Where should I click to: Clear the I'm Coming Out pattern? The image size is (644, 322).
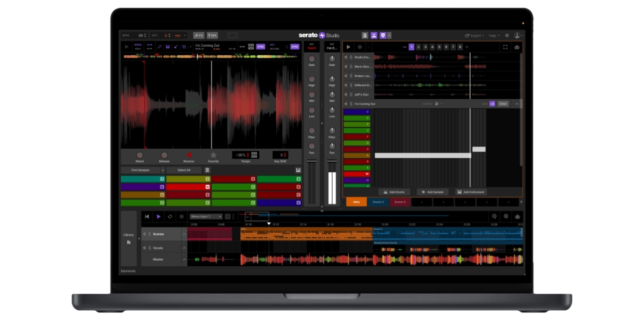click(x=503, y=104)
